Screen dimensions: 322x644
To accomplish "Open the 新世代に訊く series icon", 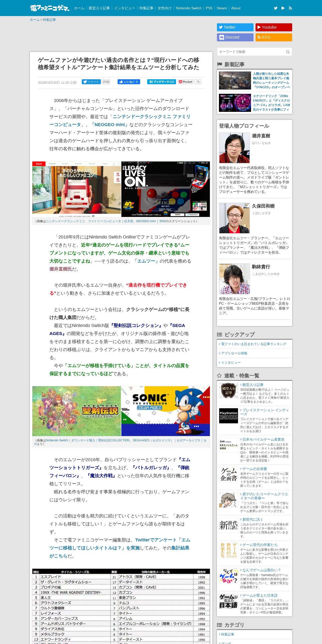I will (x=228, y=525).
